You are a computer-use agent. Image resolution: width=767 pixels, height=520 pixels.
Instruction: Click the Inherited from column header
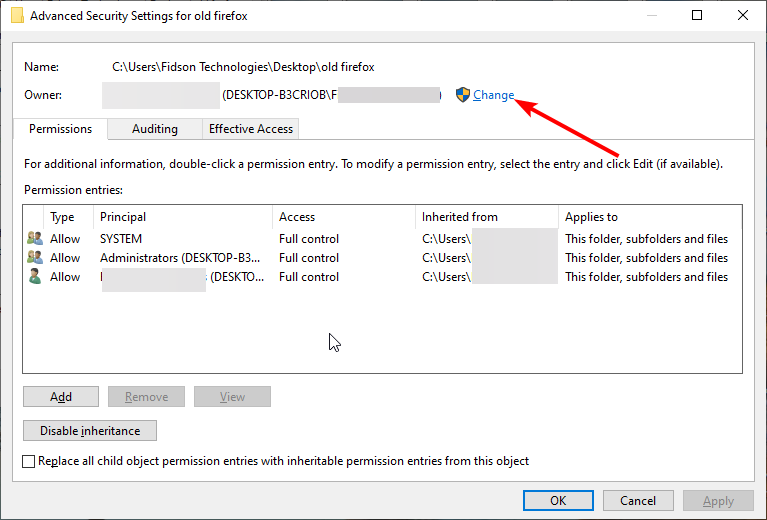point(487,217)
